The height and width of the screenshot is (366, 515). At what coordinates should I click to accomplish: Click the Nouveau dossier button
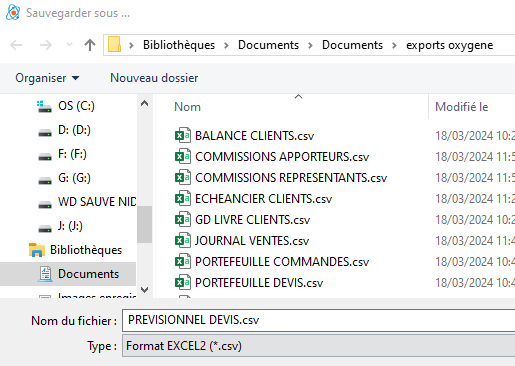click(154, 78)
